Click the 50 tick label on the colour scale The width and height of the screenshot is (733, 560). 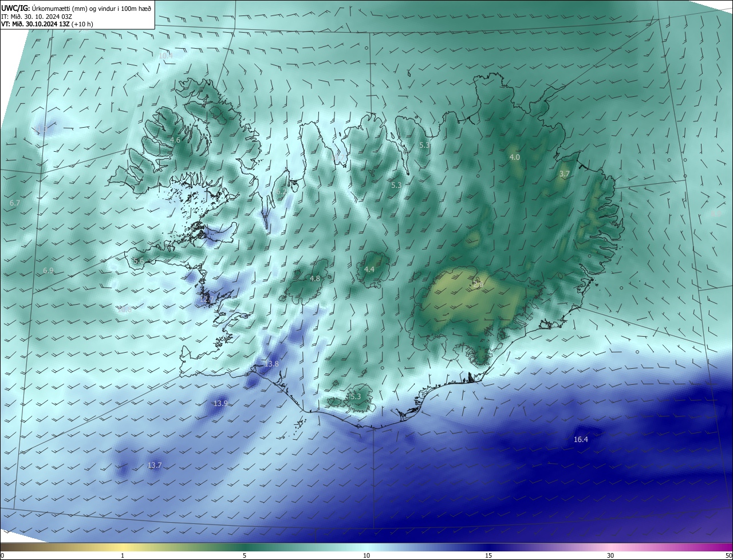(x=728, y=555)
